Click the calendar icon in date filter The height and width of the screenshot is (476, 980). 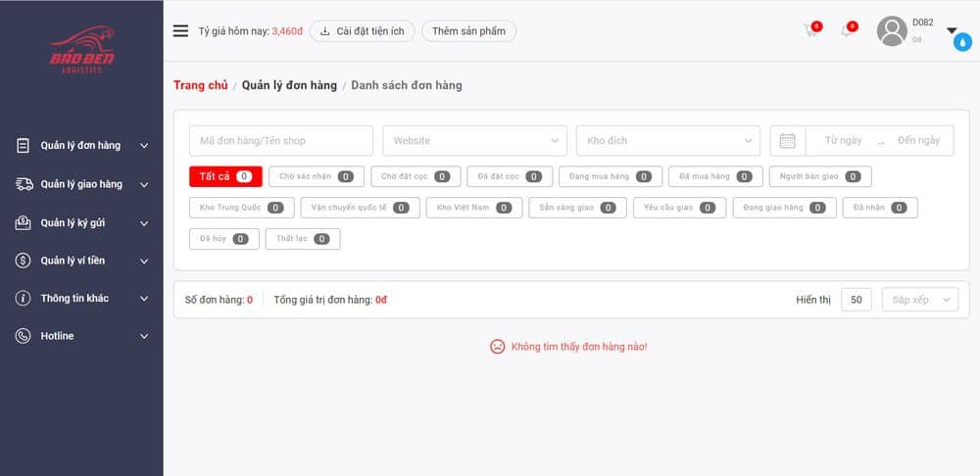tap(787, 140)
